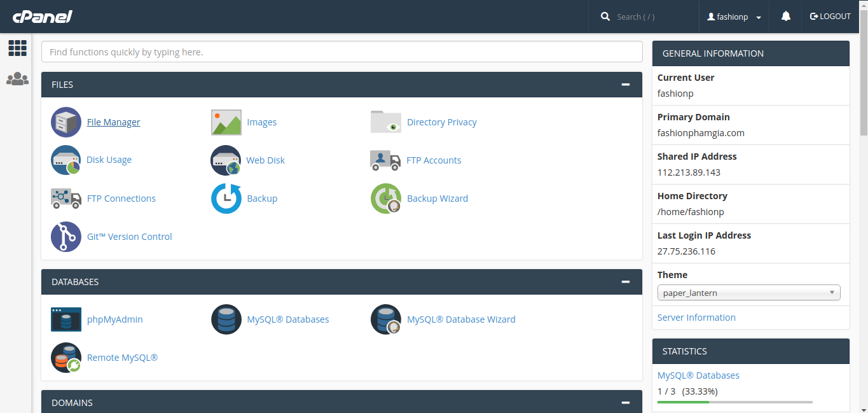Click the cPanel logo
This screenshot has height=413, width=868.
coord(42,17)
